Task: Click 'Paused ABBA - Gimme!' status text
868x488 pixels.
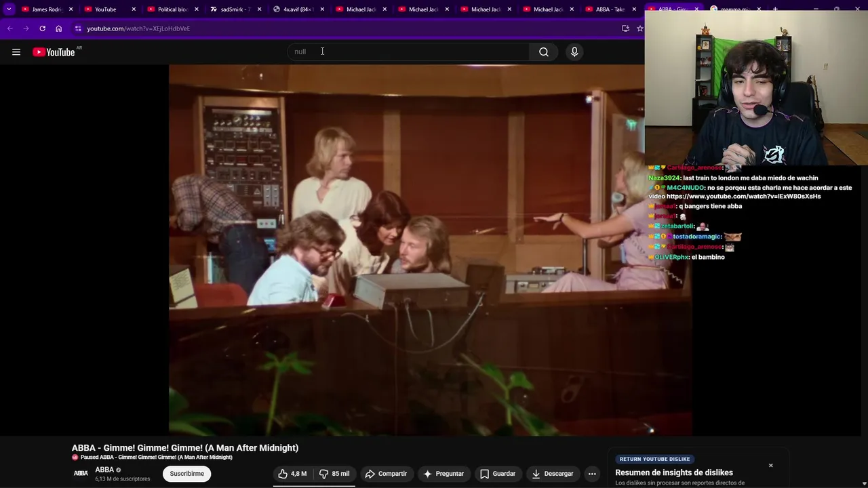Action: coord(157,457)
